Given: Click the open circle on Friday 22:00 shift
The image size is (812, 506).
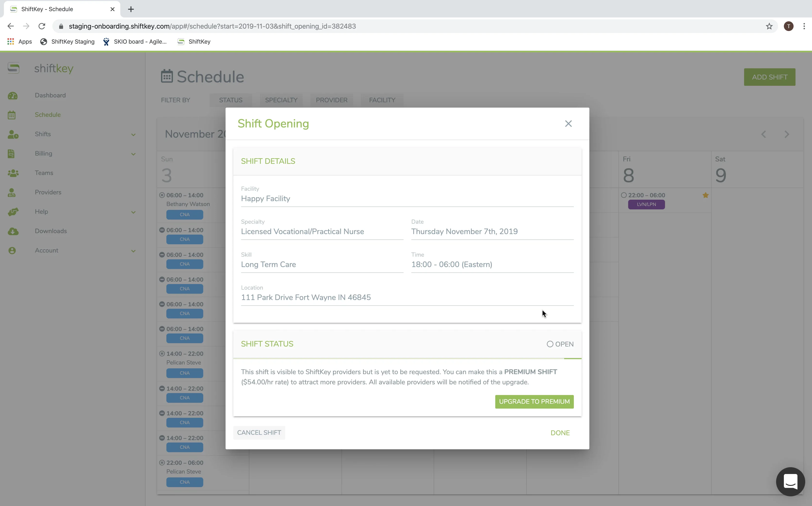Looking at the screenshot, I should coord(624,195).
